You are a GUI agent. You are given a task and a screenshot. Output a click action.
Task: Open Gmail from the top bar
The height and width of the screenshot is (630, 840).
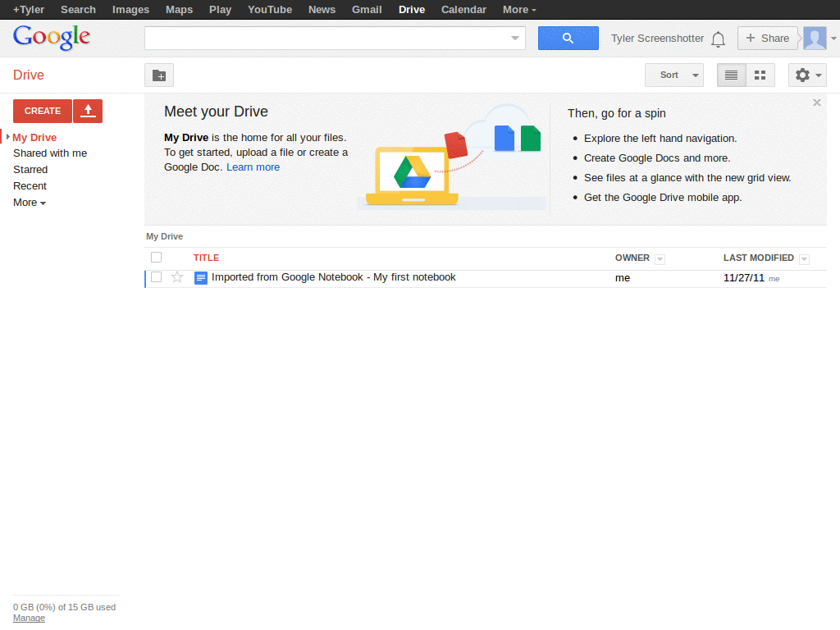click(x=367, y=10)
